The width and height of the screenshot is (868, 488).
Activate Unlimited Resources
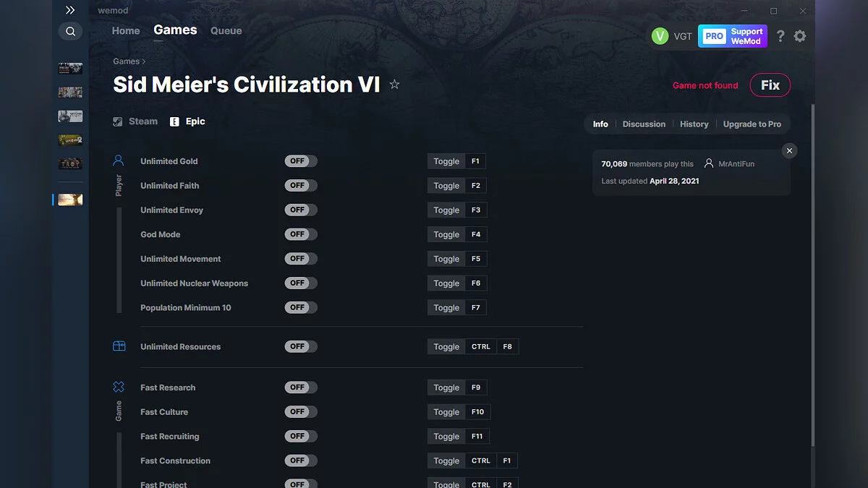(300, 346)
